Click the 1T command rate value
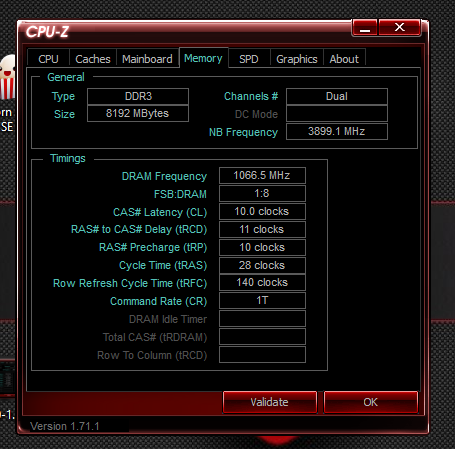This screenshot has width=455, height=449. coord(262,301)
